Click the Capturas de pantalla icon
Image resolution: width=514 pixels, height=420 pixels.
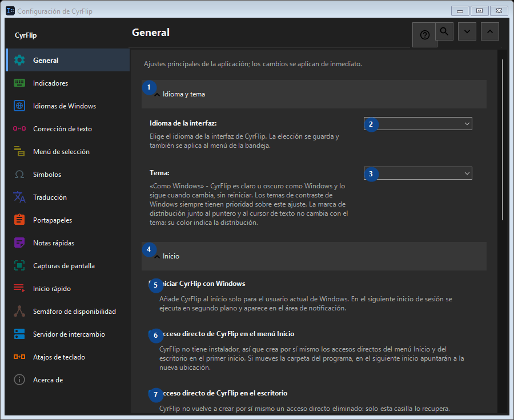click(19, 266)
